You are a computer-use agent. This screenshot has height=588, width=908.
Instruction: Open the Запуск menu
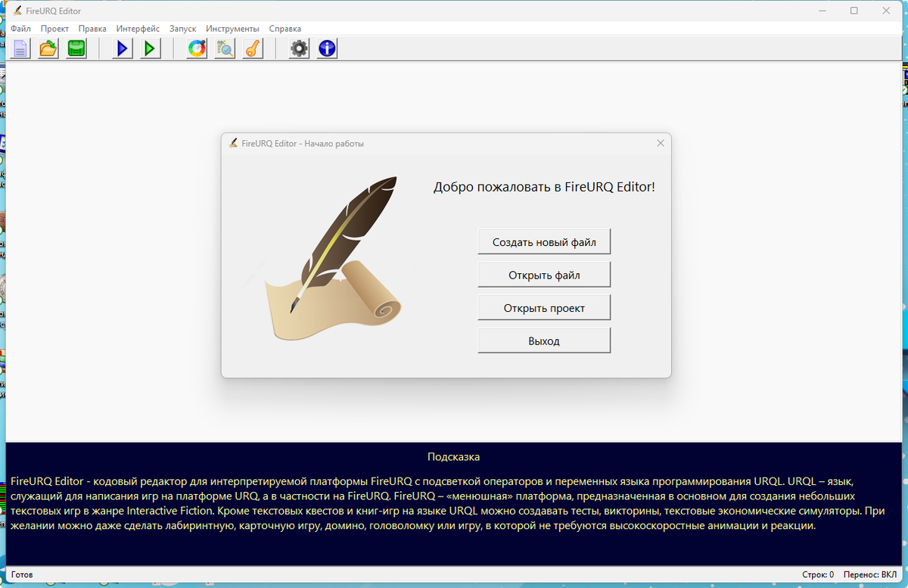pyautogui.click(x=183, y=28)
